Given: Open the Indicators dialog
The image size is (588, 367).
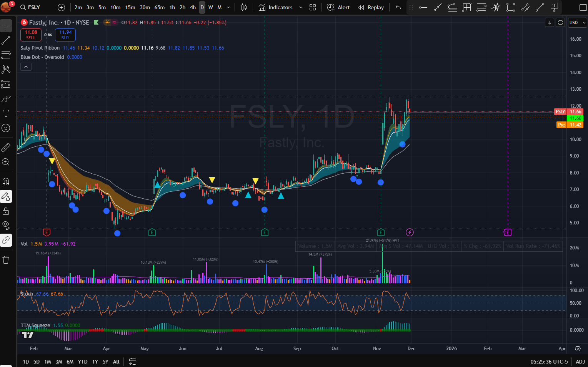Looking at the screenshot, I should coord(276,7).
